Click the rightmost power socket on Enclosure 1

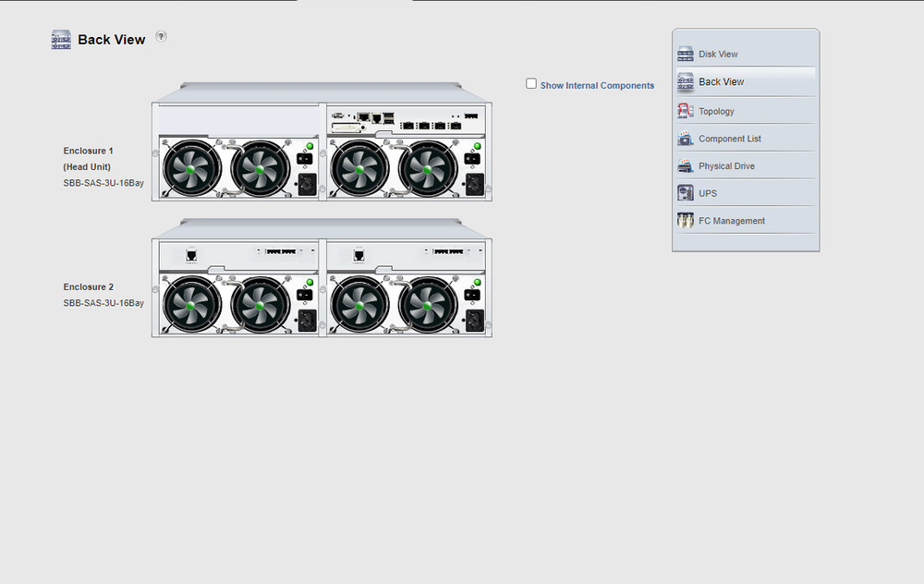475,183
